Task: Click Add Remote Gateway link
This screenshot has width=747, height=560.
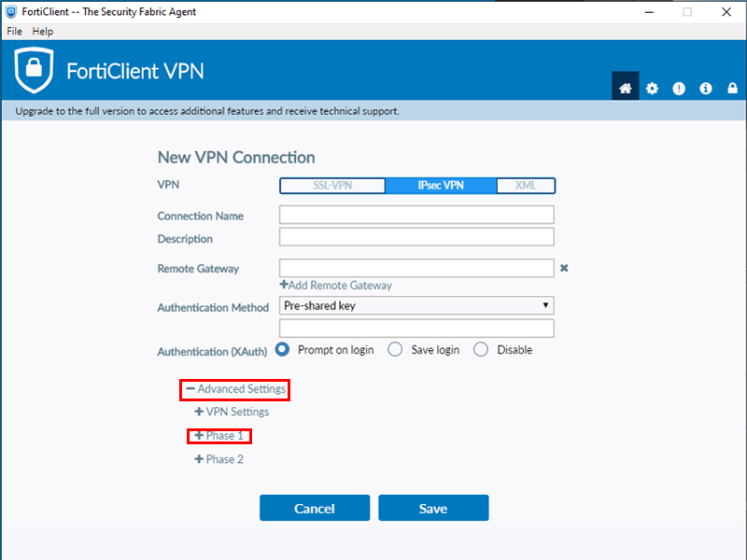Action: 336,286
